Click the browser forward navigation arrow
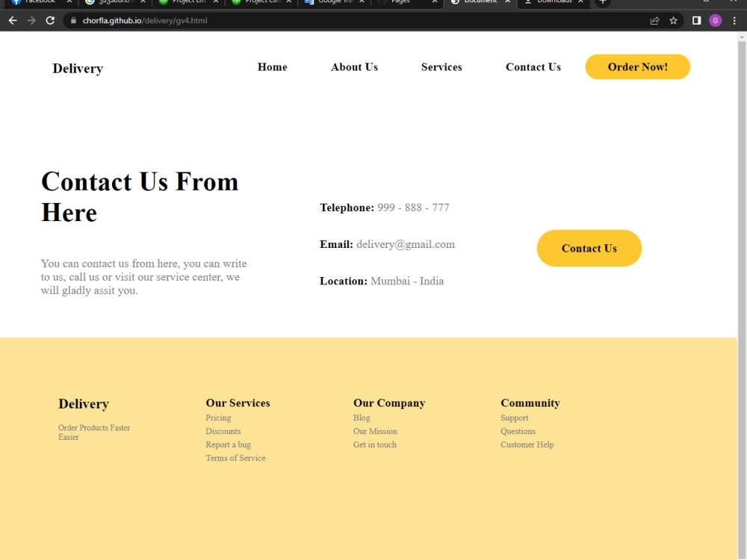Screen dimensions: 747x560 (x=31, y=20)
